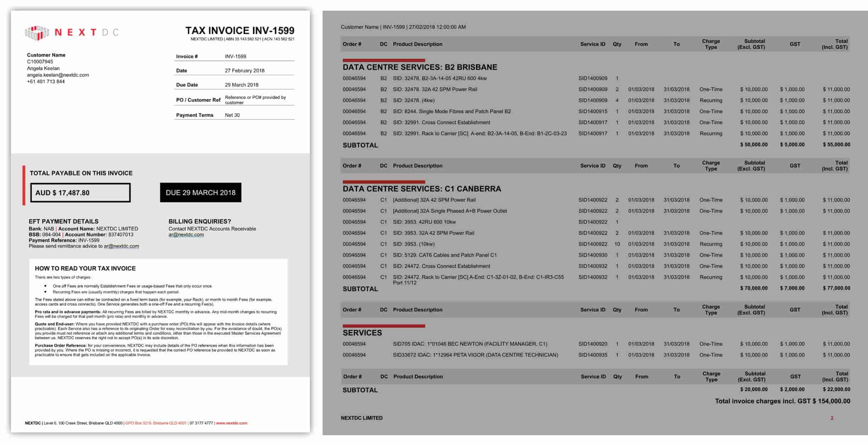This screenshot has width=868, height=443.
Task: Click the NEXTDC logo on the invoice
Action: [72, 33]
